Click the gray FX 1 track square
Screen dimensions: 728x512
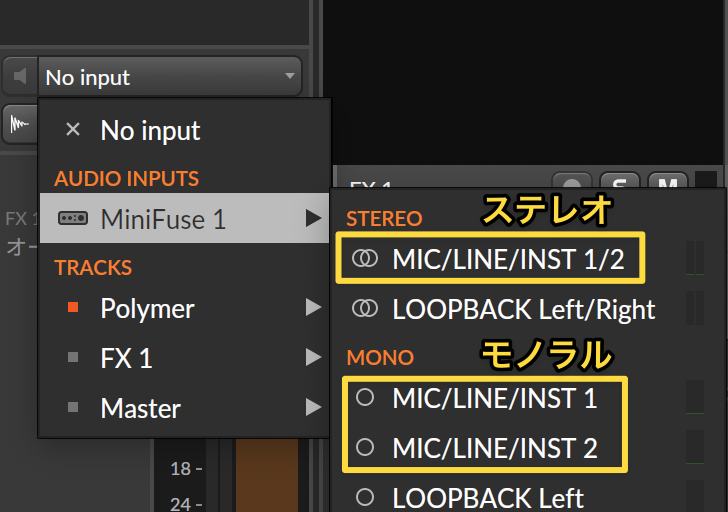(x=73, y=357)
